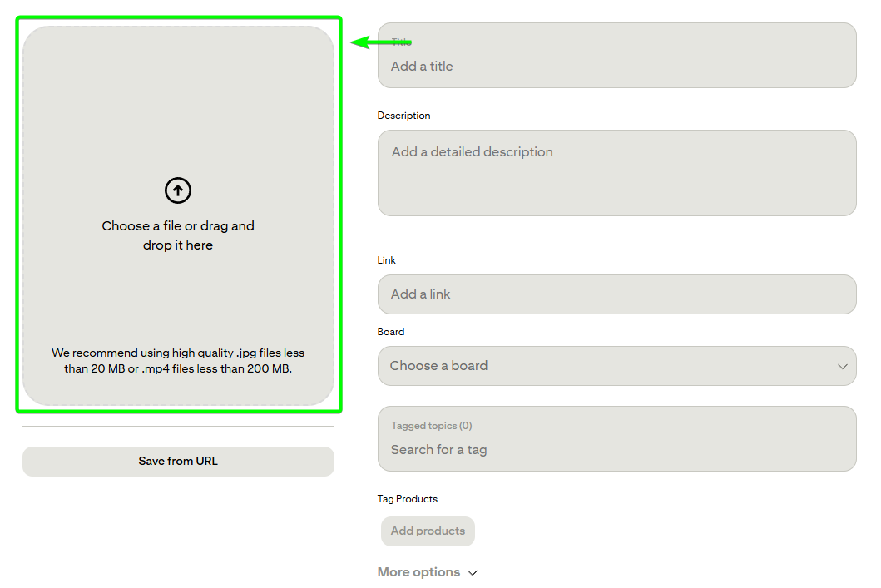Click the file size recommendation text
Viewport: 881px width, 588px height.
pyautogui.click(x=178, y=361)
